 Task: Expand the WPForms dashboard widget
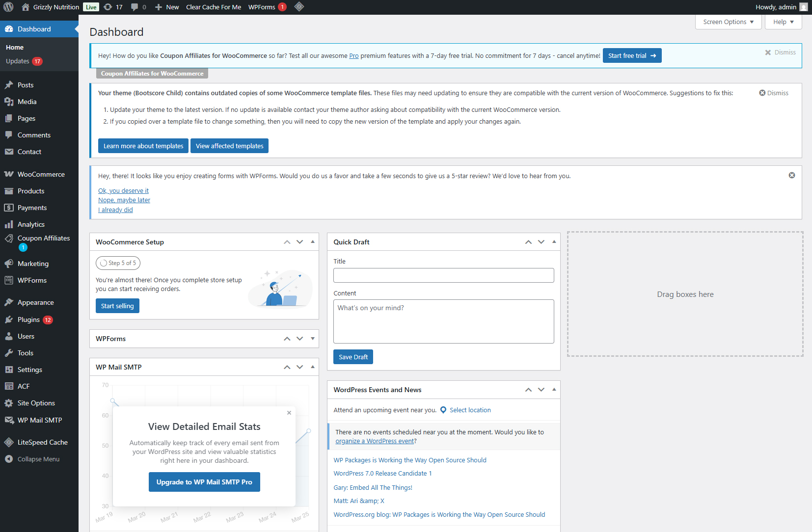tap(313, 339)
